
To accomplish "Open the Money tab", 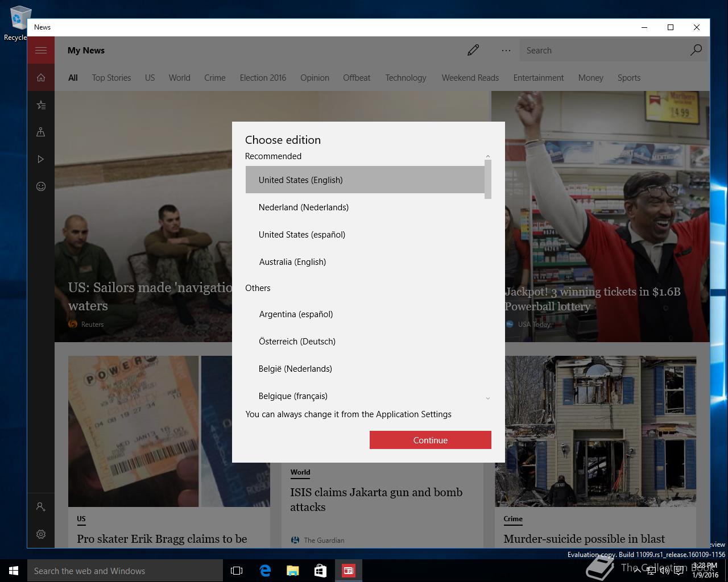I will coord(590,78).
